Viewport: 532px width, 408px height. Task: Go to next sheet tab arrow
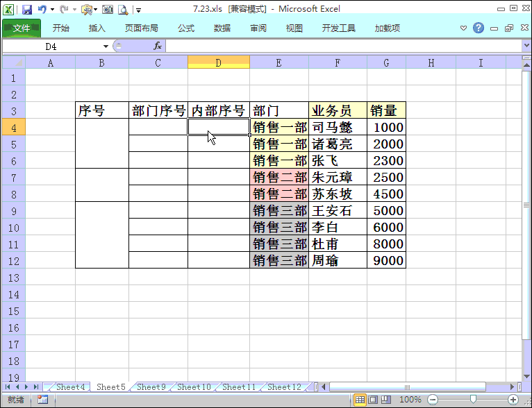pyautogui.click(x=26, y=386)
